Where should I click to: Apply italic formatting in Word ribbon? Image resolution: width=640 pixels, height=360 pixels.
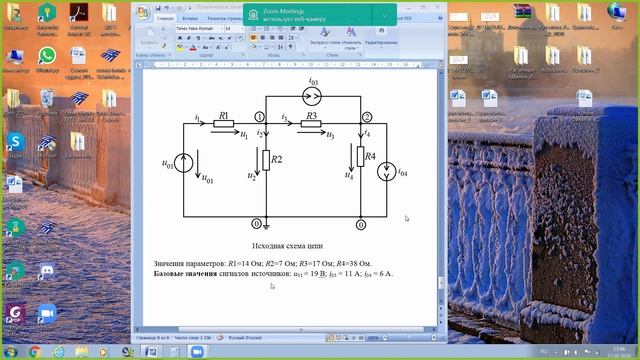coord(189,38)
